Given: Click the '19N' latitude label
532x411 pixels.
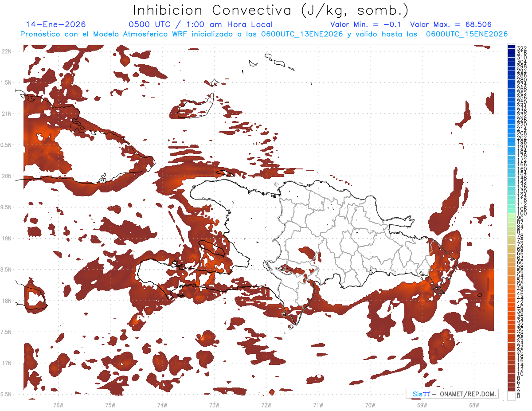Looking at the screenshot, I should pos(7,239).
